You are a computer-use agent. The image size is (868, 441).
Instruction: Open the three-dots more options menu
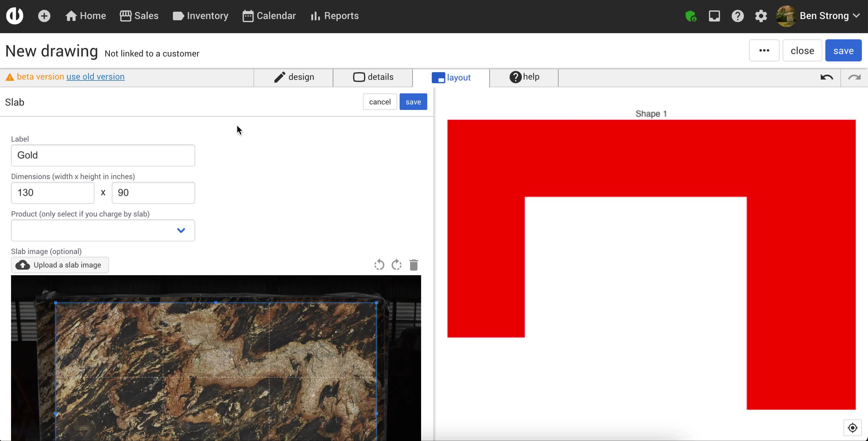764,51
